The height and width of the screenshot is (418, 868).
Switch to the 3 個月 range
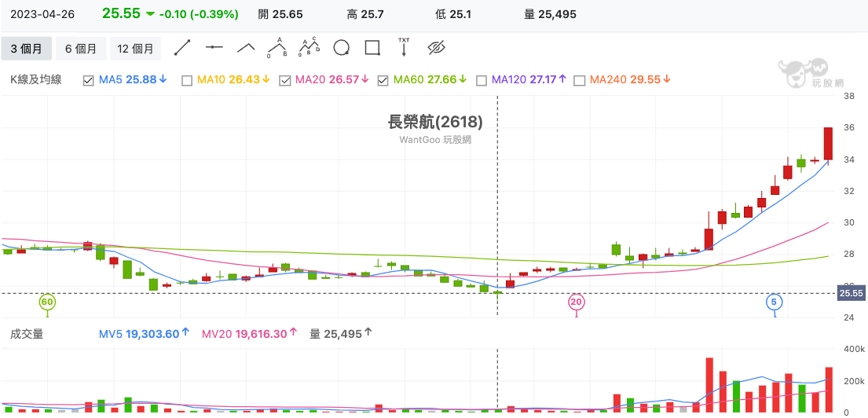click(26, 48)
